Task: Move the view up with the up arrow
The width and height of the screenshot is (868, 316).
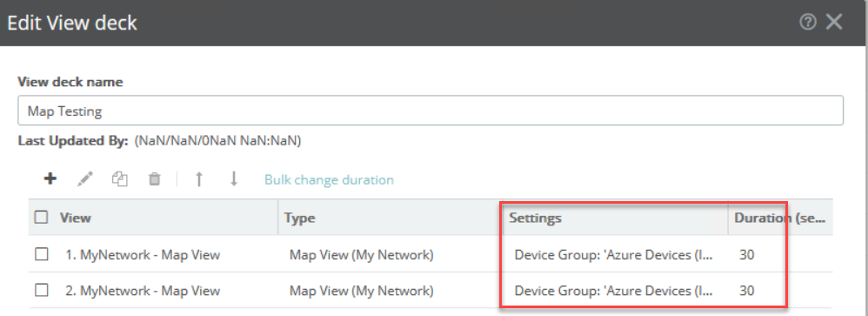Action: (199, 179)
